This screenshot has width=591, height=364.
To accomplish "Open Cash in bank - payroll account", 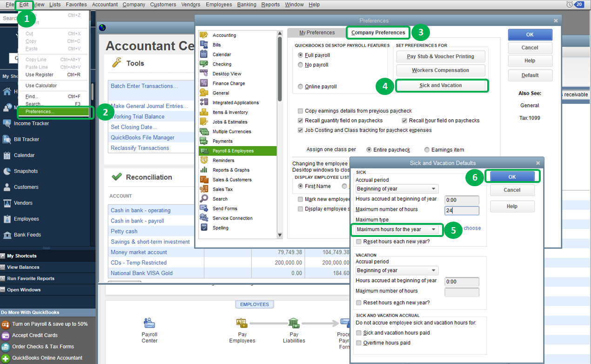I will pyautogui.click(x=137, y=221).
